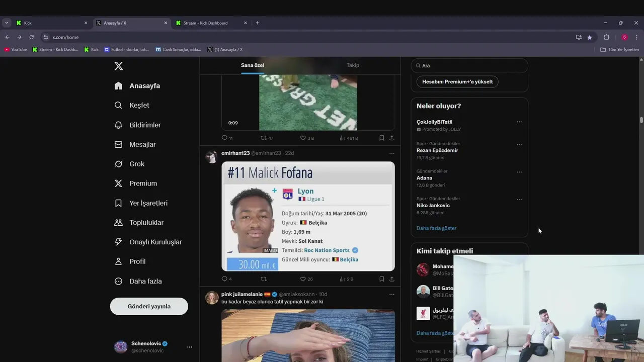The height and width of the screenshot is (362, 644).
Task: Open Premium from the sidebar
Action: click(136, 184)
